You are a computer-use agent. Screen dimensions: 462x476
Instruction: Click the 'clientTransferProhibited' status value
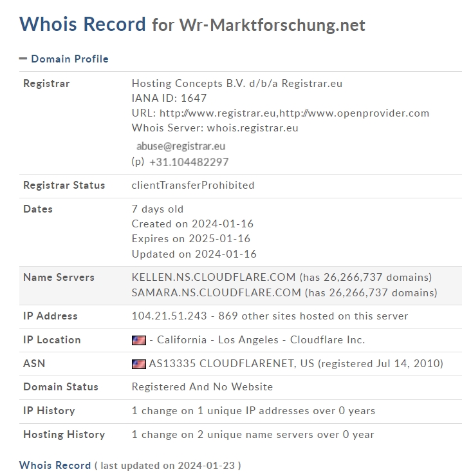pos(193,185)
